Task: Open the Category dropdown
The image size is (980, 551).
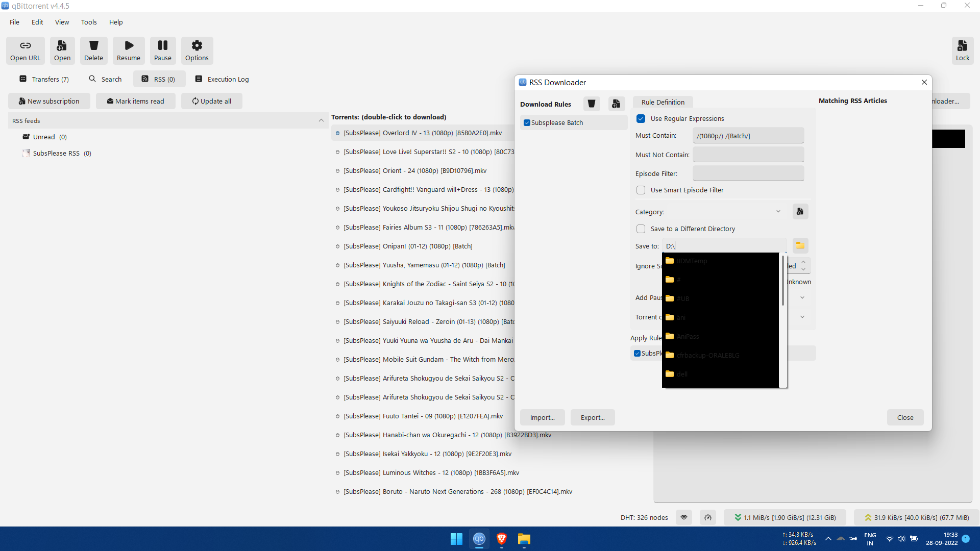Action: [x=778, y=211]
